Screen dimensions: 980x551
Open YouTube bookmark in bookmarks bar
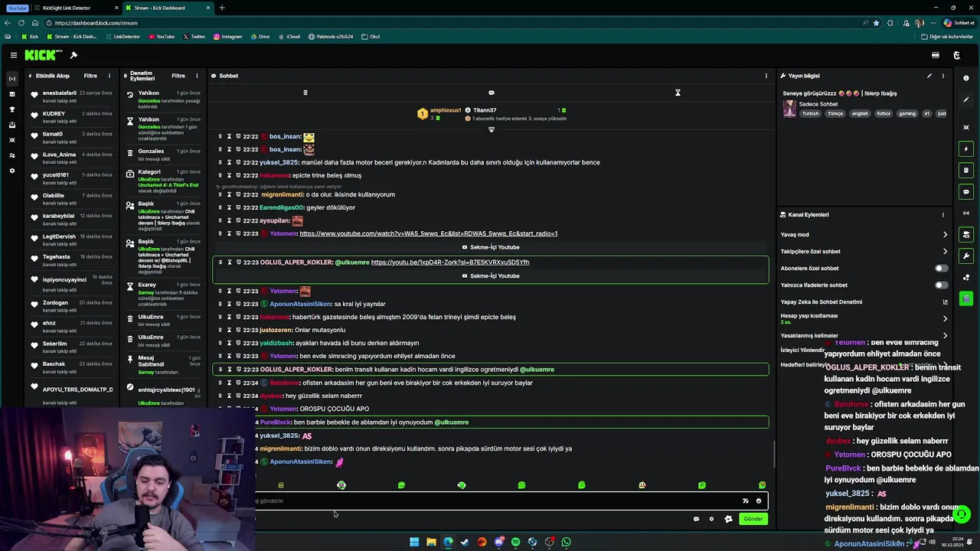162,37
